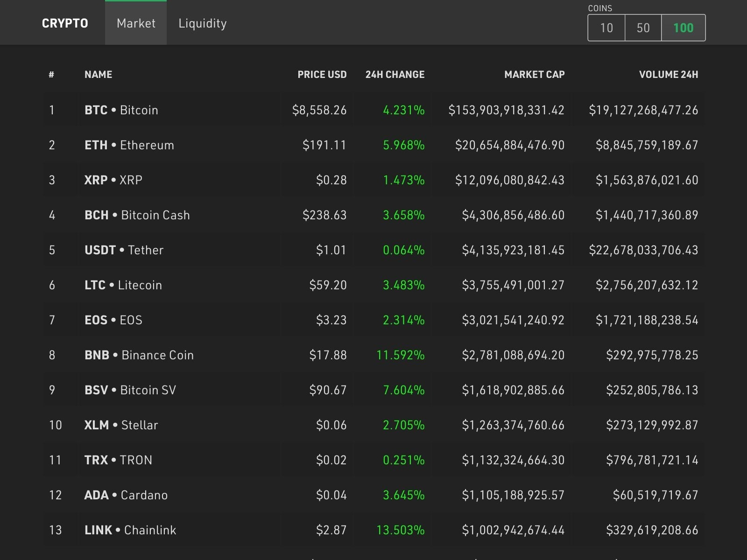Open the BTC Bitcoin row
This screenshot has width=747, height=560.
click(x=121, y=110)
